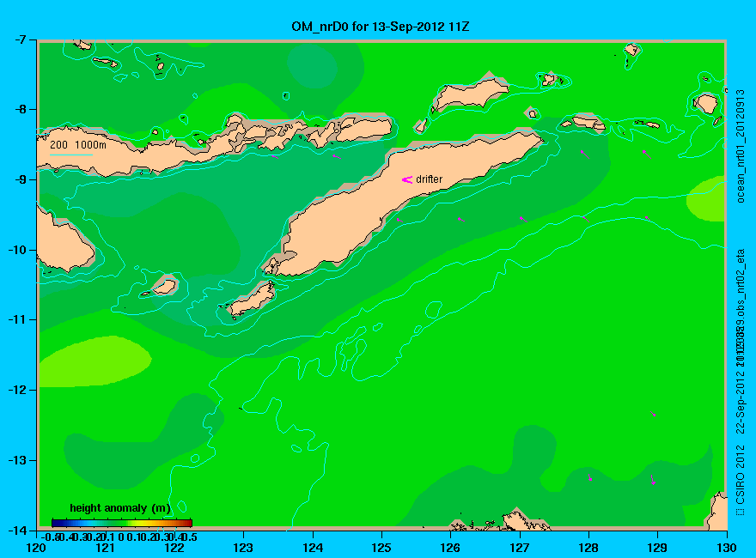Click the x-axis longitude label '125'
Screen dimensions: 756x558
(x=381, y=548)
